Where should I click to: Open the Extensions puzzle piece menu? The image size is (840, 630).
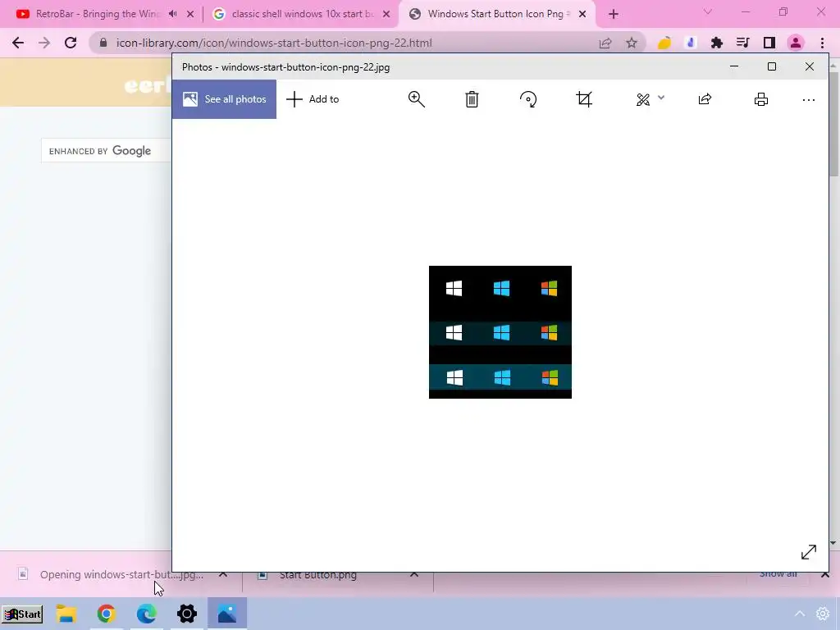[x=717, y=43]
